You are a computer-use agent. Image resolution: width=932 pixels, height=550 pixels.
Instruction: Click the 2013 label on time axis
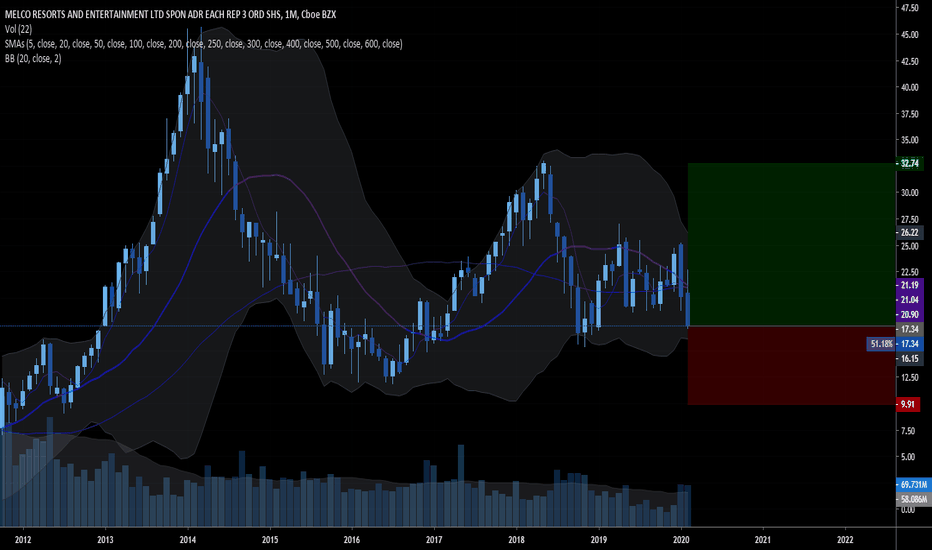[105, 539]
